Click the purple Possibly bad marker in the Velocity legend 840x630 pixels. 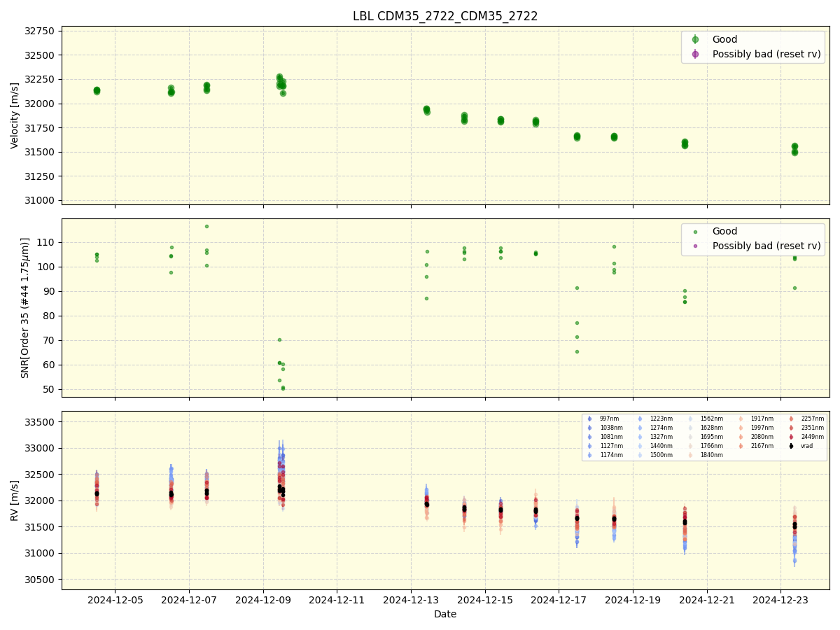[695, 55]
